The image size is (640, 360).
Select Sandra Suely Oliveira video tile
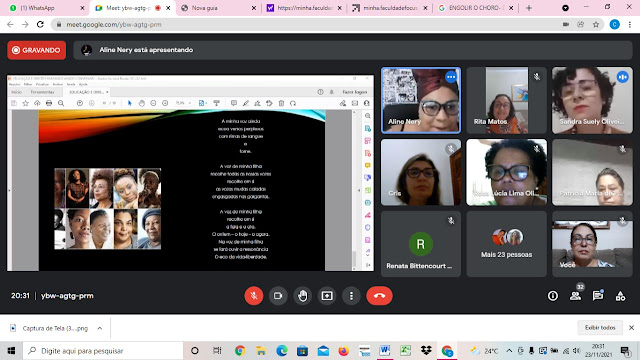click(592, 100)
